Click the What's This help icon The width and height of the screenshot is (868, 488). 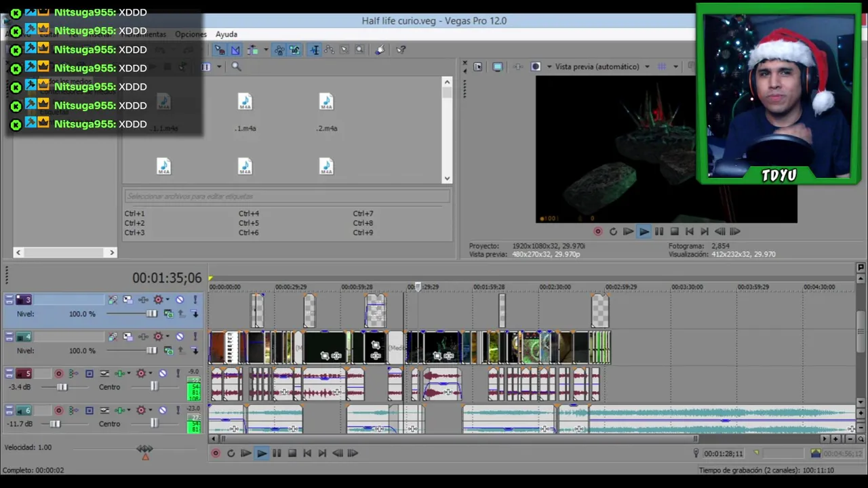tap(401, 49)
